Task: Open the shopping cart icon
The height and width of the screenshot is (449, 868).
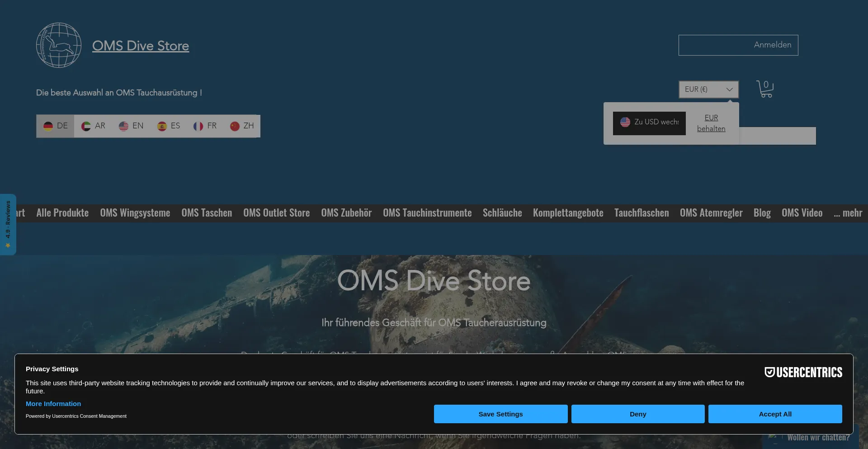Action: [765, 89]
